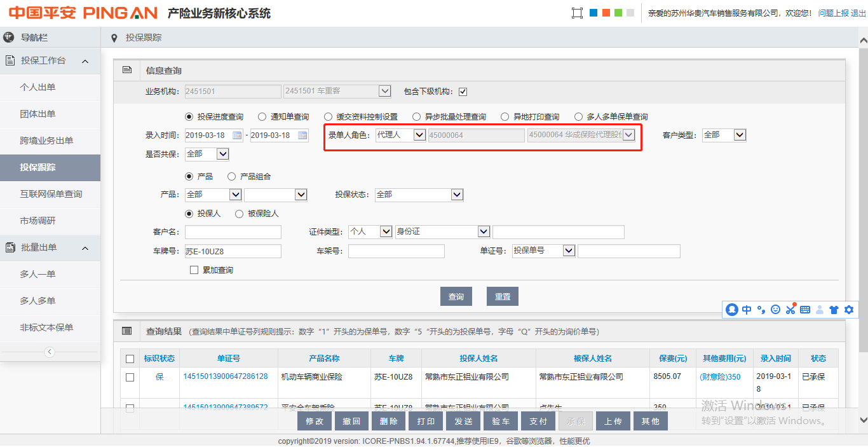
Task: Open the first 产品 全部 dropdown
Action: (x=213, y=195)
